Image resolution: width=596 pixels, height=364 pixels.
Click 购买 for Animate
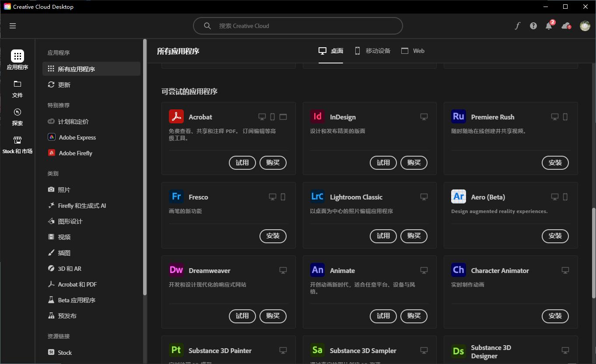(x=414, y=316)
